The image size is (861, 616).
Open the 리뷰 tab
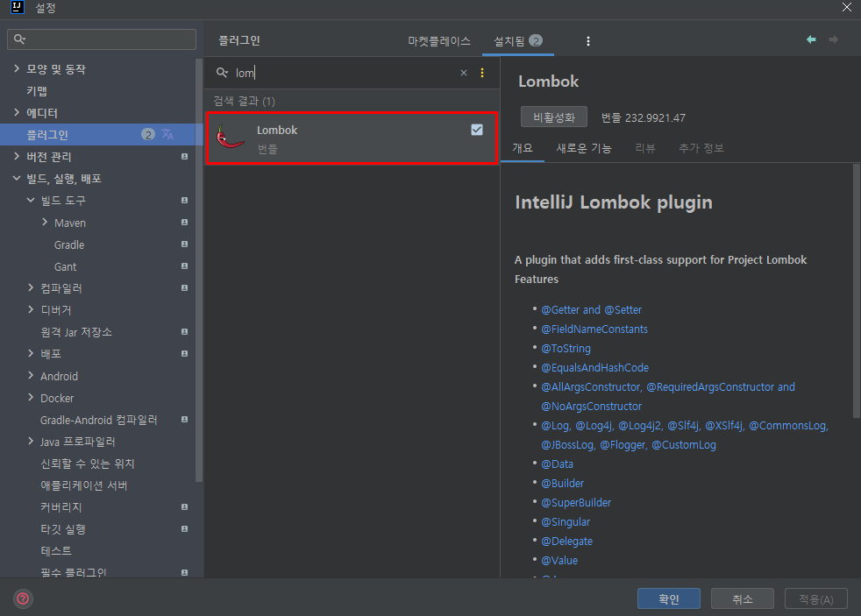coord(645,148)
